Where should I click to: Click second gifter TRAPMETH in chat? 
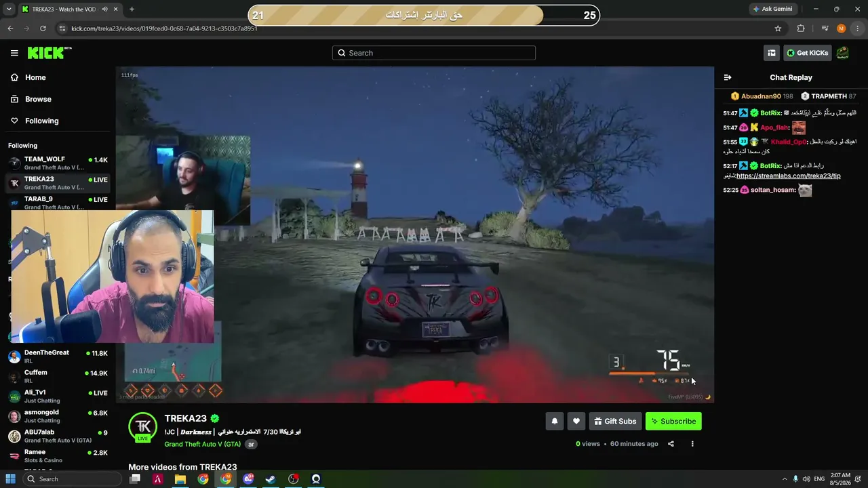pyautogui.click(x=829, y=96)
